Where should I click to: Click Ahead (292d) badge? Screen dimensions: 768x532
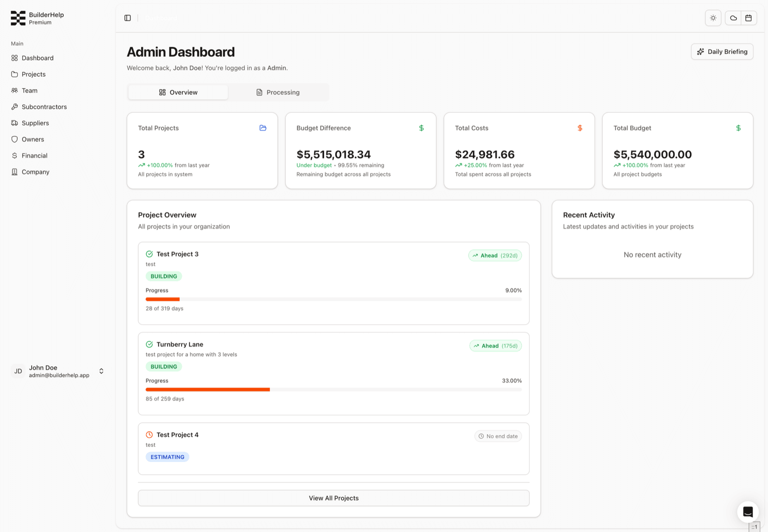click(495, 256)
